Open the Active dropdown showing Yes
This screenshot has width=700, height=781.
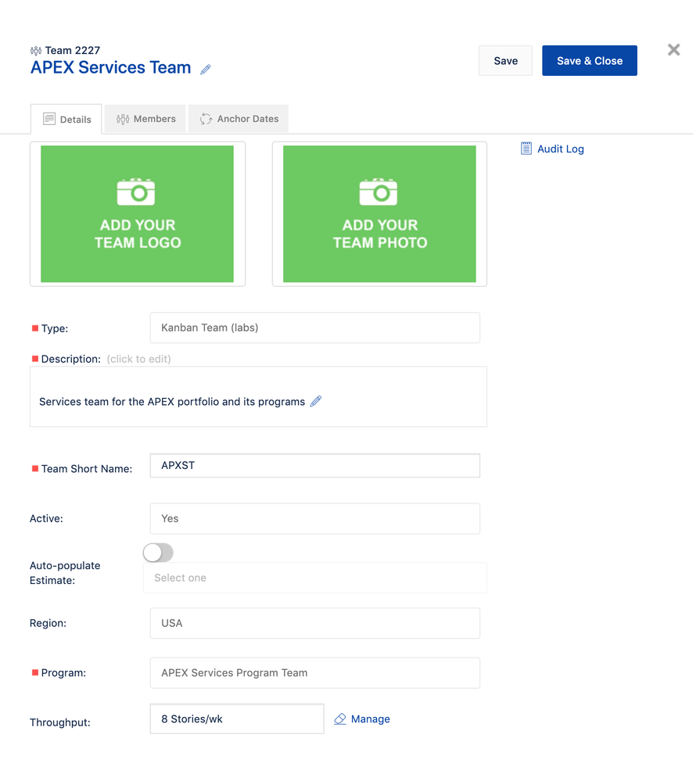click(x=315, y=518)
